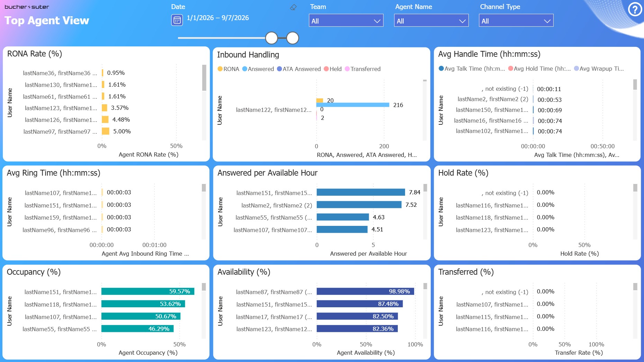Click lastName122 label in Inbound Handling
This screenshot has height=362, width=644.
[x=274, y=110]
